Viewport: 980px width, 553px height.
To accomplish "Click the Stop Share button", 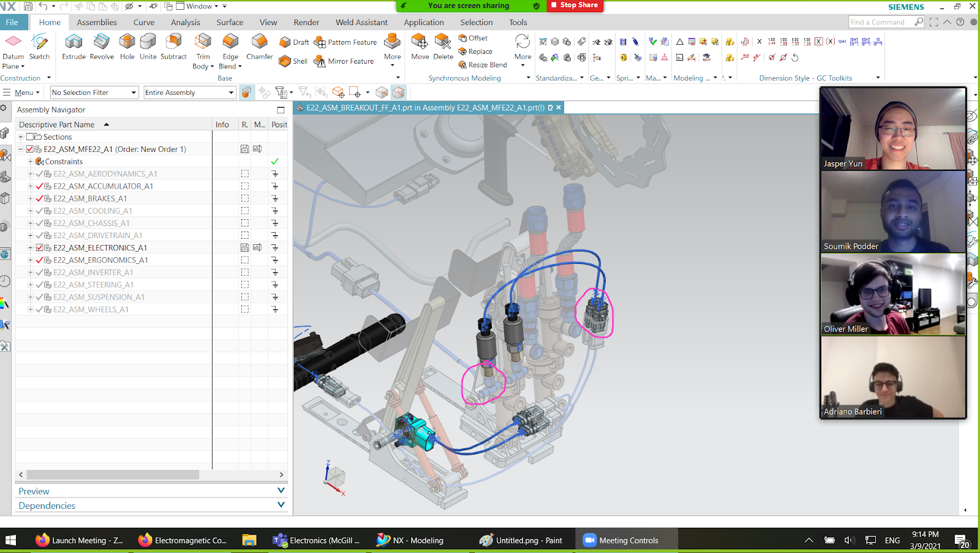I will click(574, 6).
